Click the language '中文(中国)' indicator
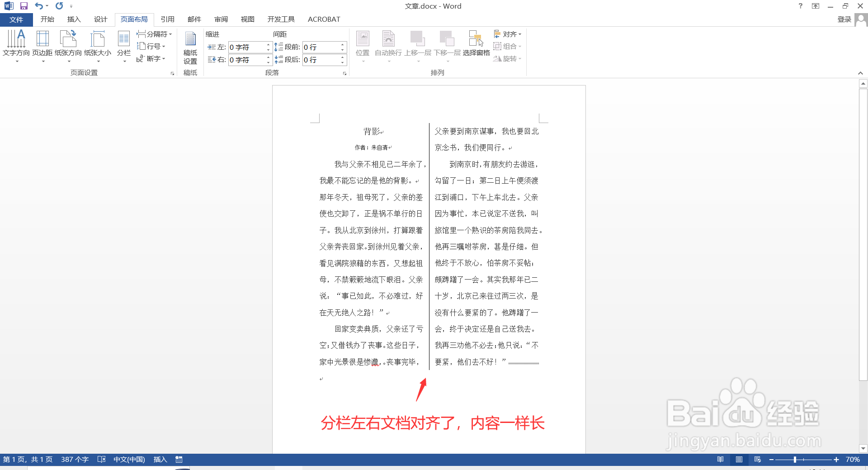Viewport: 868px width, 470px height. click(x=129, y=459)
